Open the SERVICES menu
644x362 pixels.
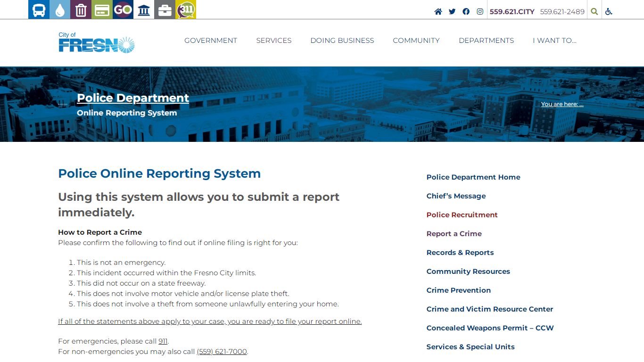(x=274, y=41)
